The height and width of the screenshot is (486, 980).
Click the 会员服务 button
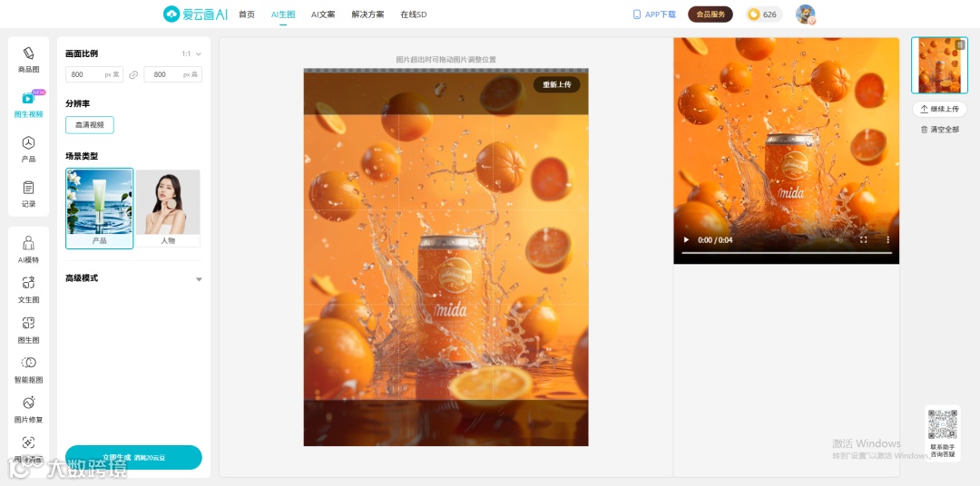[710, 15]
